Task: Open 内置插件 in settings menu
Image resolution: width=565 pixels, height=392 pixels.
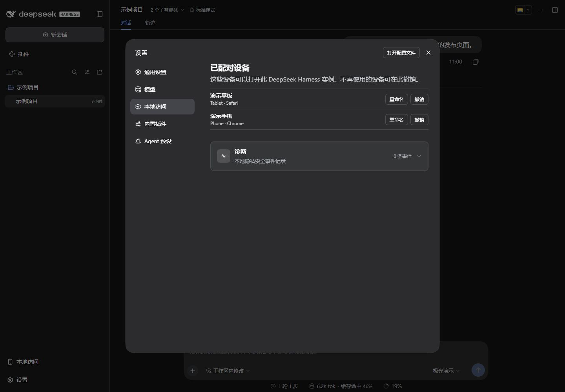Action: [x=162, y=124]
